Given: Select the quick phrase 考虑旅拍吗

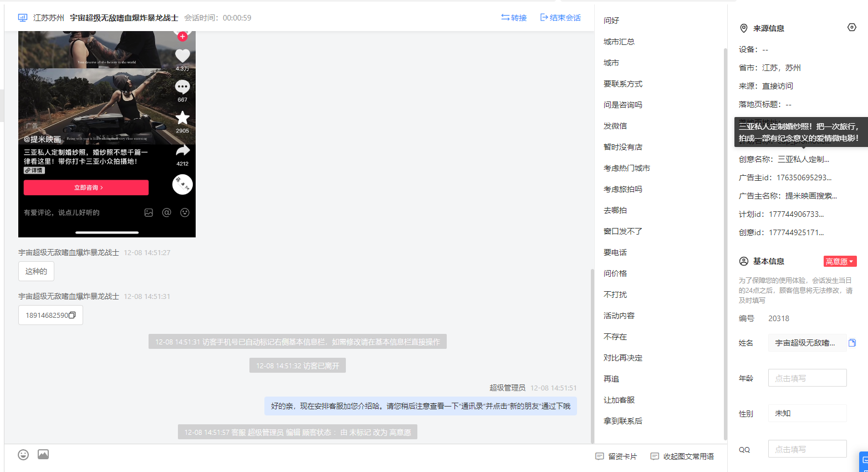Looking at the screenshot, I should pos(623,189).
